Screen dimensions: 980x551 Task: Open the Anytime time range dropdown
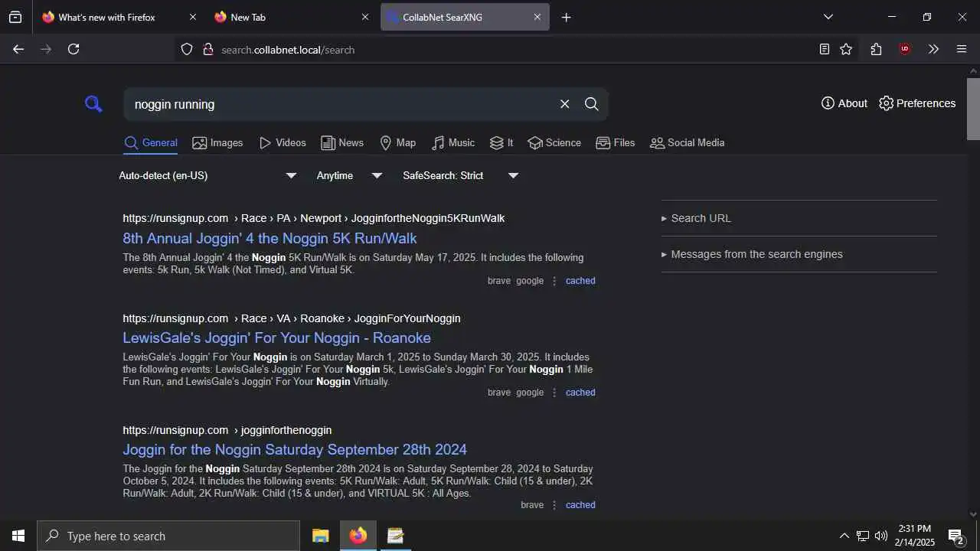tap(349, 176)
